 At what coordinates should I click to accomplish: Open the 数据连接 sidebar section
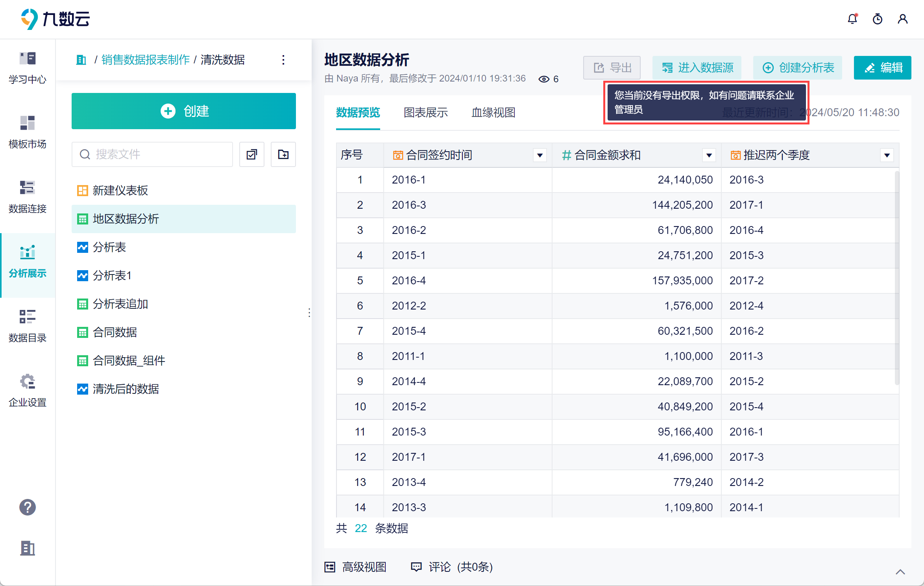point(28,197)
